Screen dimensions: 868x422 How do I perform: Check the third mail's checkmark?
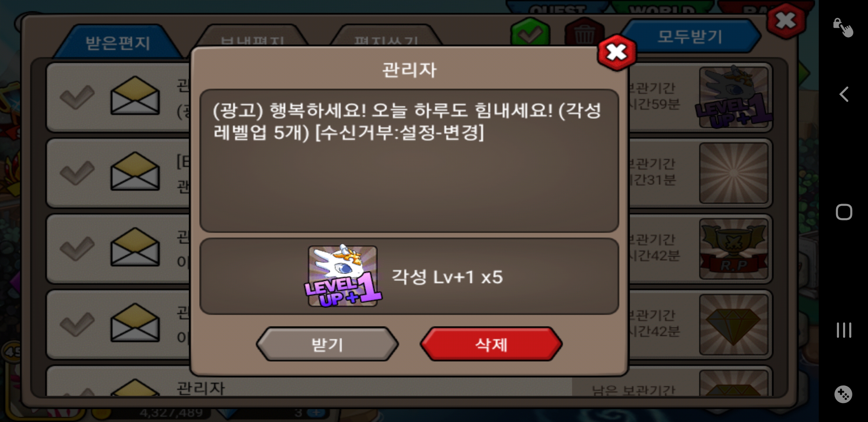click(x=77, y=248)
